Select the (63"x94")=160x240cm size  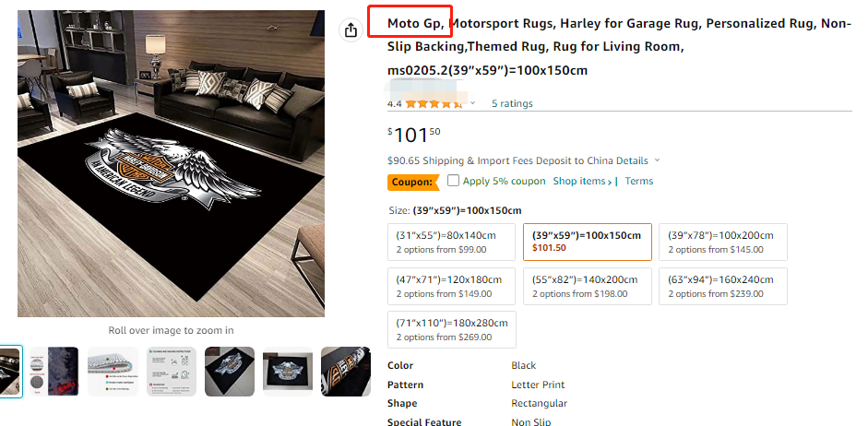click(x=722, y=286)
